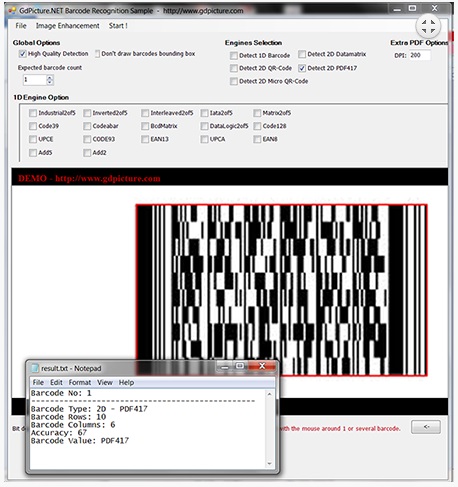Enable Detect 1D Barcode engine
The width and height of the screenshot is (458, 487).
(234, 56)
